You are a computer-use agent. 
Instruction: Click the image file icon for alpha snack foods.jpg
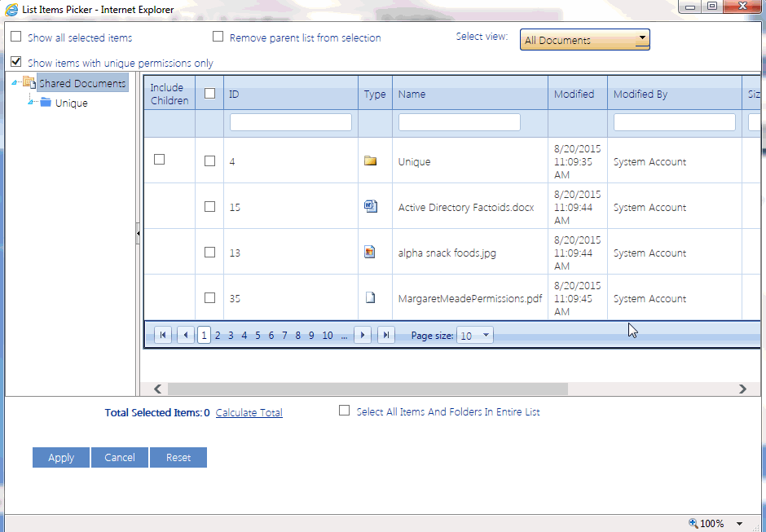372,252
